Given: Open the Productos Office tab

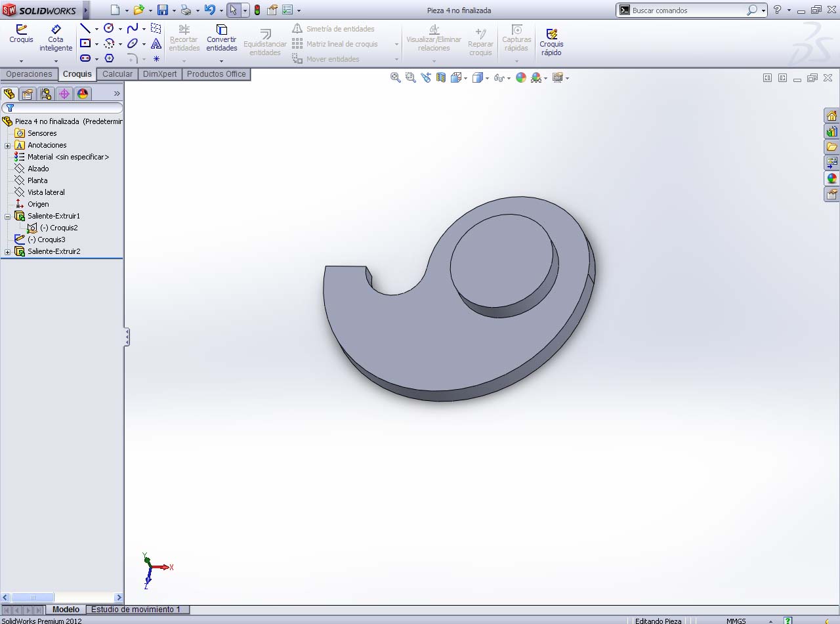Looking at the screenshot, I should point(217,74).
